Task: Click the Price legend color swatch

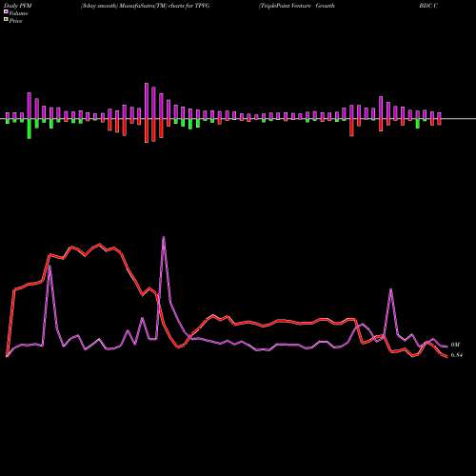Action: 6,20
